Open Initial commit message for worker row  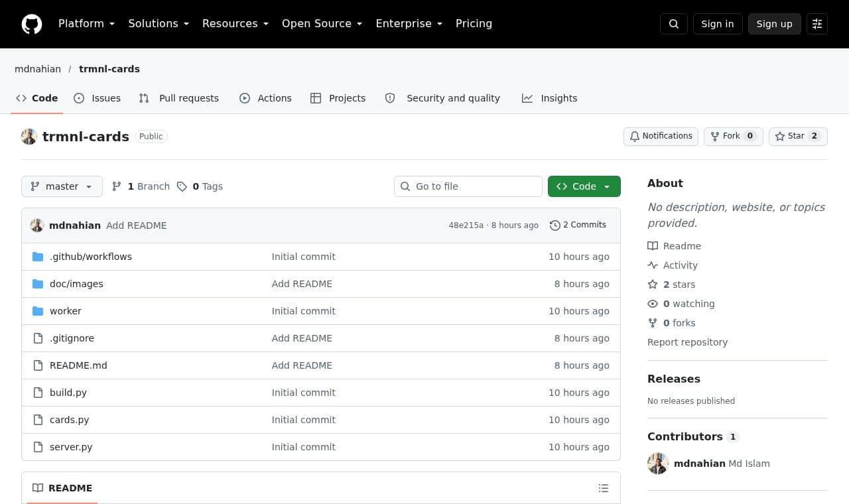pos(304,311)
